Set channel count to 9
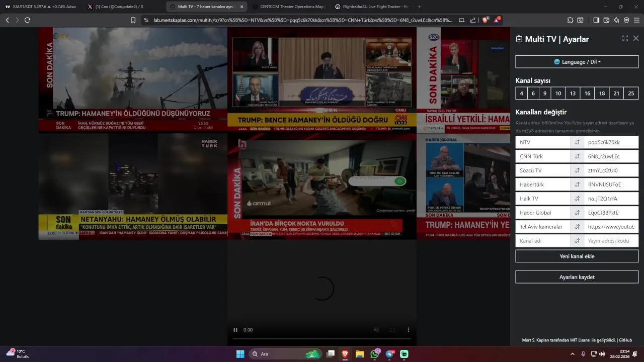This screenshot has width=644, height=362. [545, 94]
